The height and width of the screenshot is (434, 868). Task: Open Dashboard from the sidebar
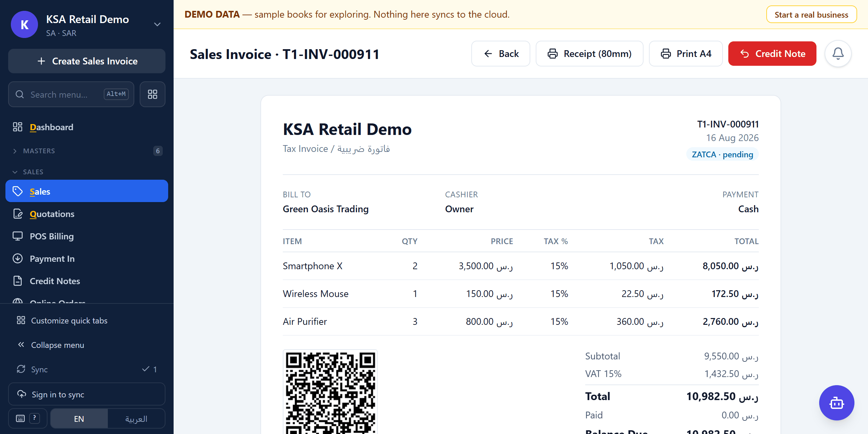pyautogui.click(x=87, y=127)
